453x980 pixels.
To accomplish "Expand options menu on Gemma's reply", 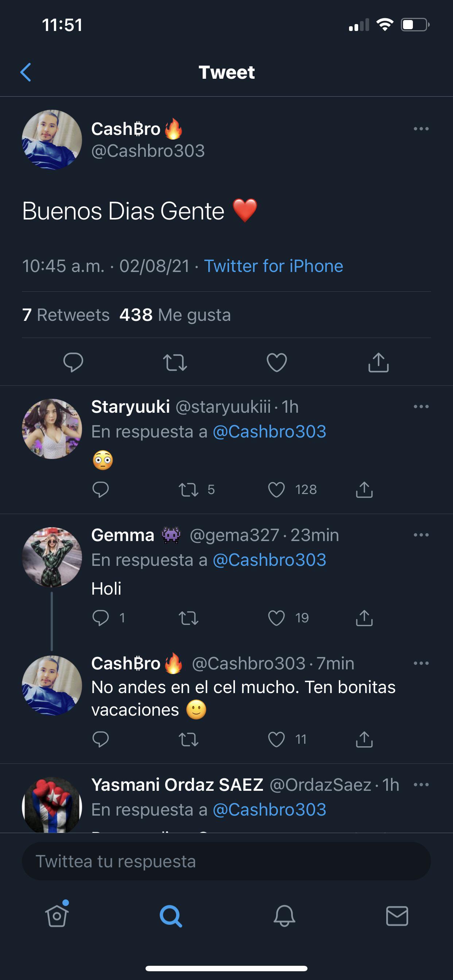I will [421, 535].
